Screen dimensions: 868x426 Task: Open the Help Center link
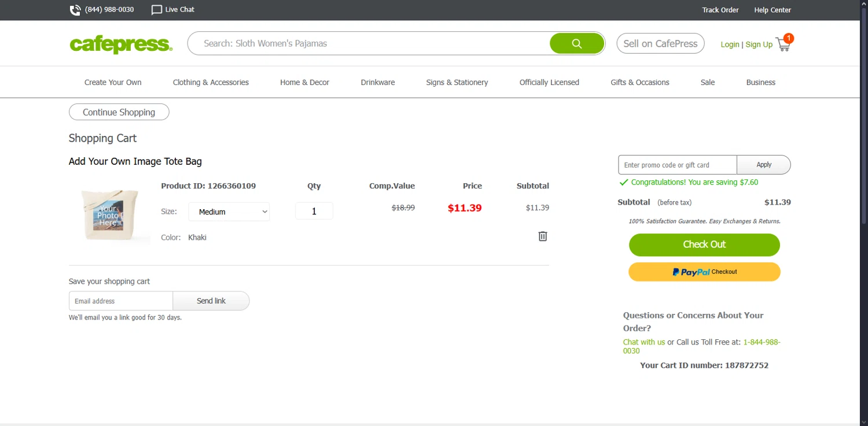click(x=773, y=10)
